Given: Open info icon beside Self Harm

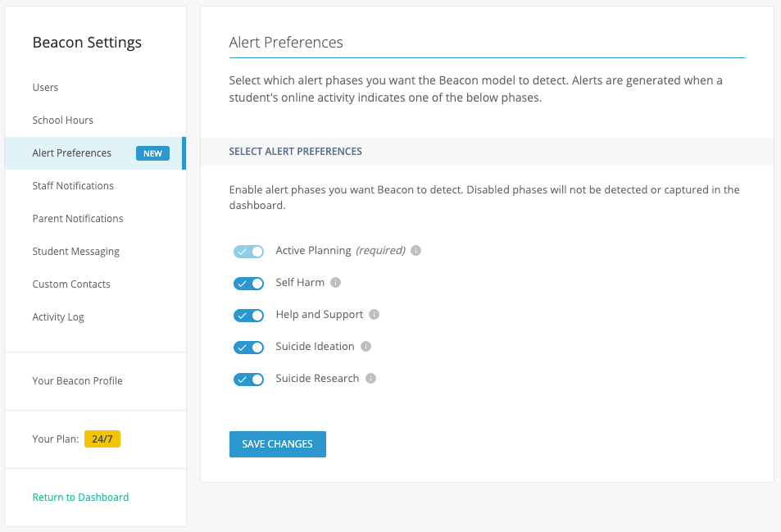Looking at the screenshot, I should click(336, 283).
